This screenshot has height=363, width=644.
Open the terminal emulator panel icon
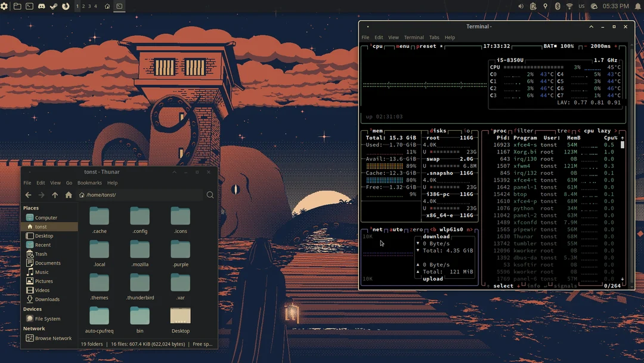(x=29, y=7)
